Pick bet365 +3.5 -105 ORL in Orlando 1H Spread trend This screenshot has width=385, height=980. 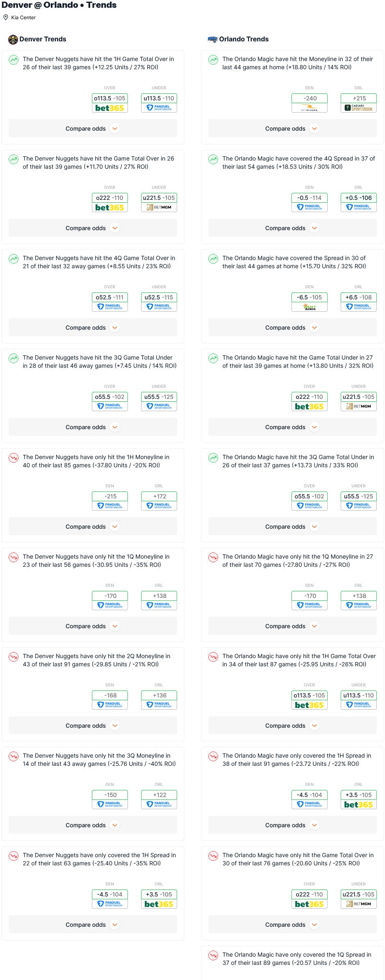pos(359,800)
